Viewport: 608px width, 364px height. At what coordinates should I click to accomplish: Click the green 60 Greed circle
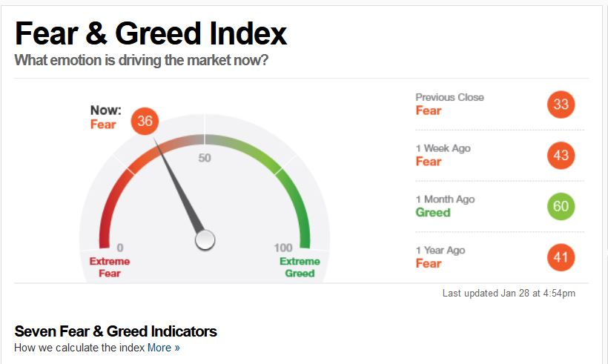[x=561, y=206]
